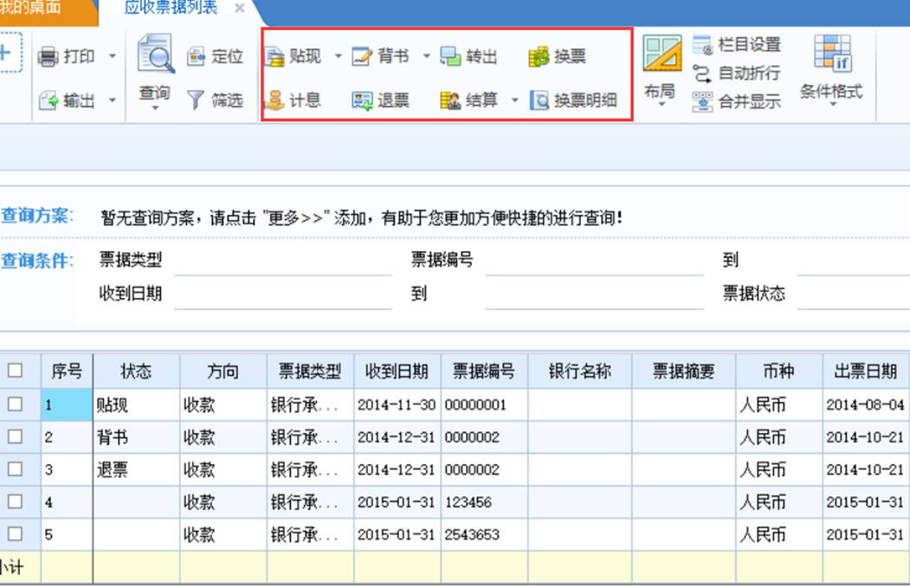Click issue date 2014-08-04 cell
The image size is (910, 588).
(x=866, y=404)
